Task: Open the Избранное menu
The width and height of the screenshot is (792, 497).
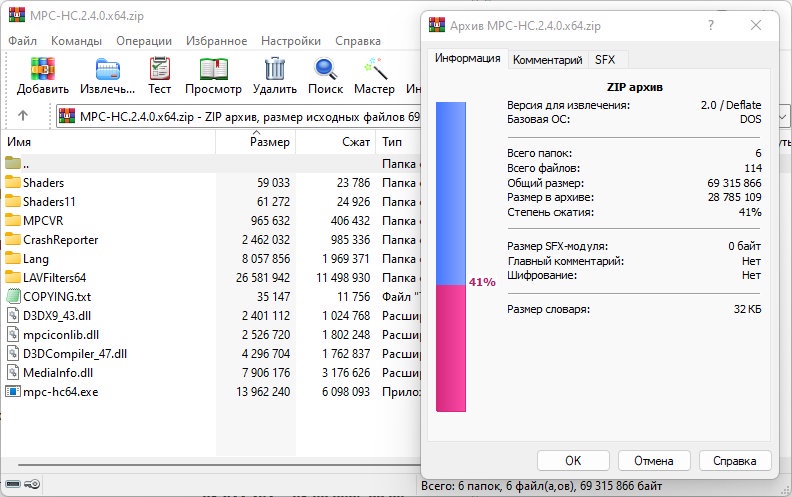Action: (216, 40)
